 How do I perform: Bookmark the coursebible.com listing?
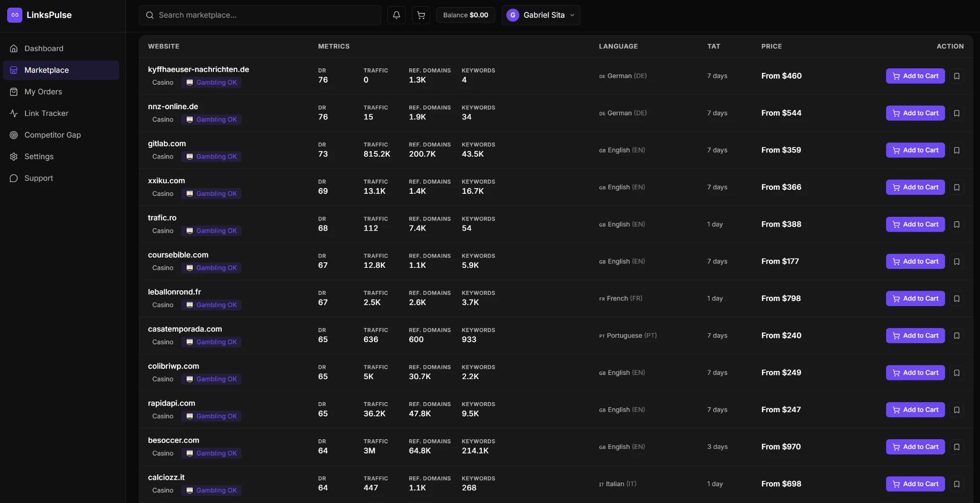[957, 262]
